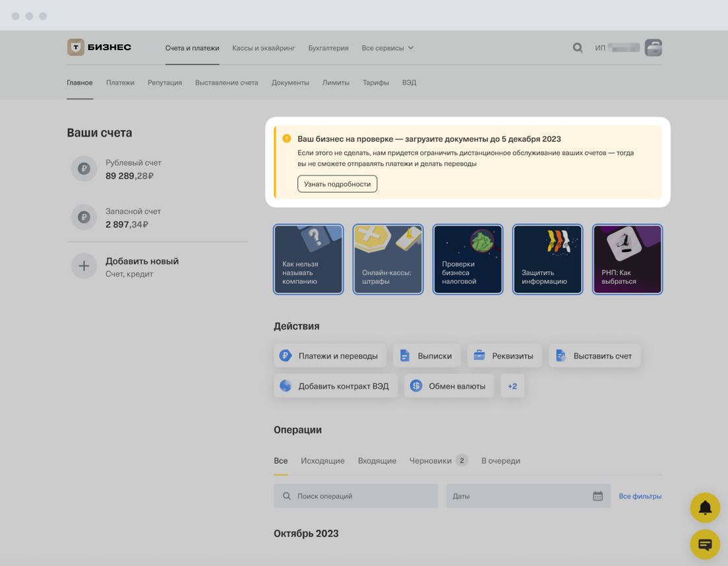This screenshot has height=566, width=728.
Task: Open the Онлайн-кассы: штрафы story card
Action: point(388,259)
